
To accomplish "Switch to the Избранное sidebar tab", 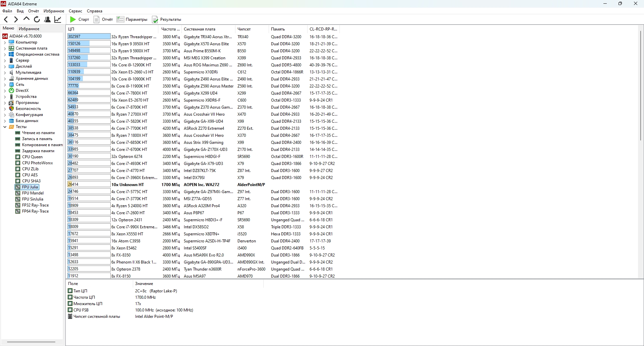I will (29, 29).
